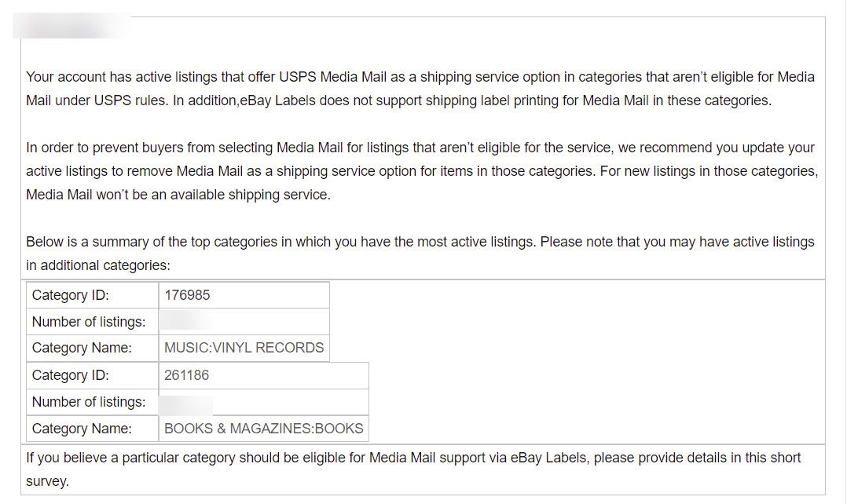The height and width of the screenshot is (504, 847).
Task: Select the category ID value 176985
Action: pyautogui.click(x=187, y=295)
